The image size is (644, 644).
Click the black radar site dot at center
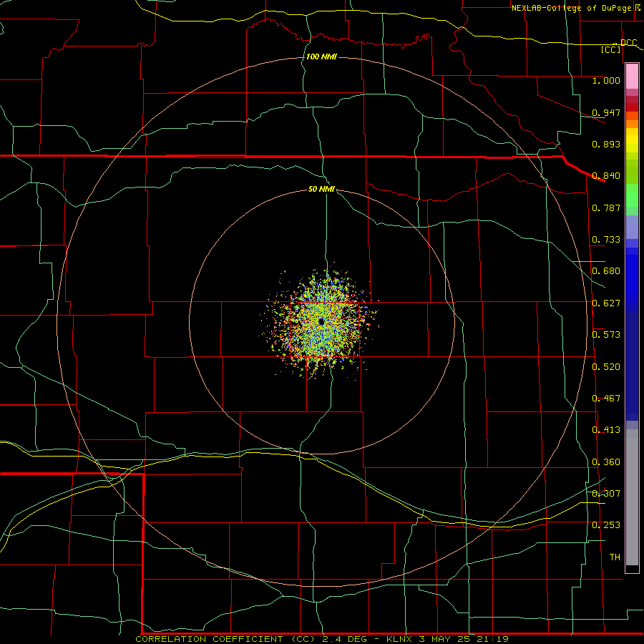(321, 321)
